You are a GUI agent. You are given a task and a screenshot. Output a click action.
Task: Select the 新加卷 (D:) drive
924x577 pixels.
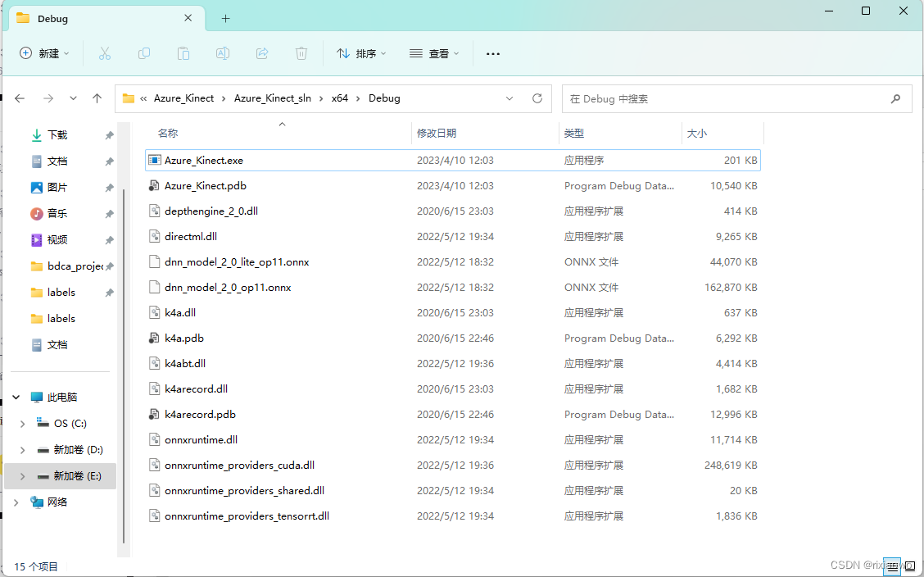(x=70, y=450)
